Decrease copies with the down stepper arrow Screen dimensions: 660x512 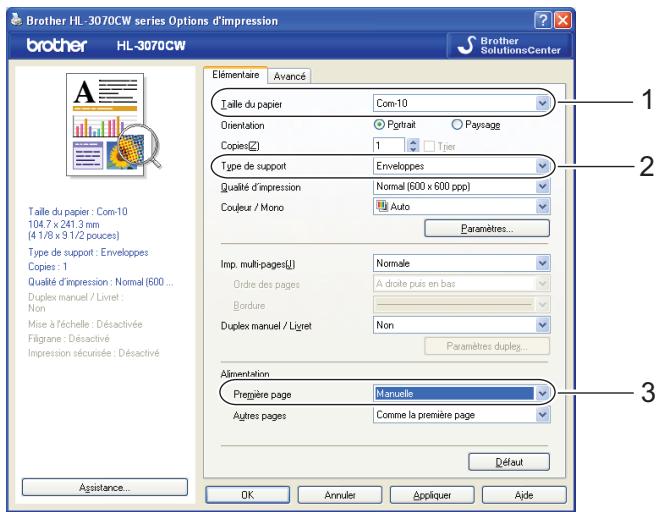point(413,149)
